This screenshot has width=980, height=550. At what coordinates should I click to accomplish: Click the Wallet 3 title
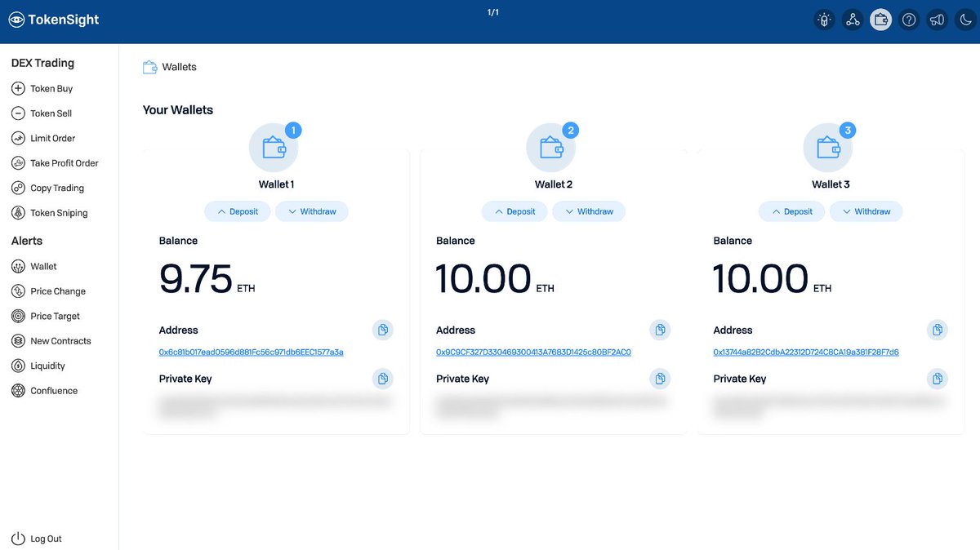tap(831, 184)
